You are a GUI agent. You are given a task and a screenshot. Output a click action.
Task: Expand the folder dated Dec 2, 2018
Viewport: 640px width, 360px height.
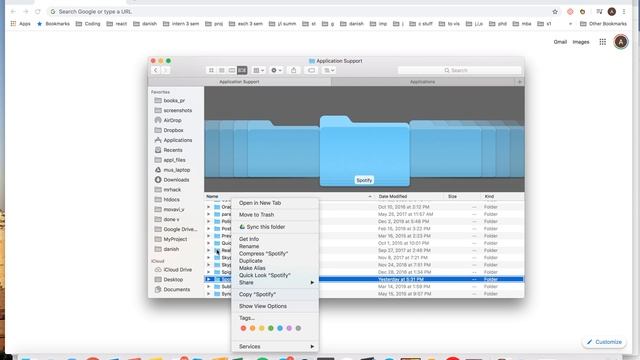click(x=209, y=222)
